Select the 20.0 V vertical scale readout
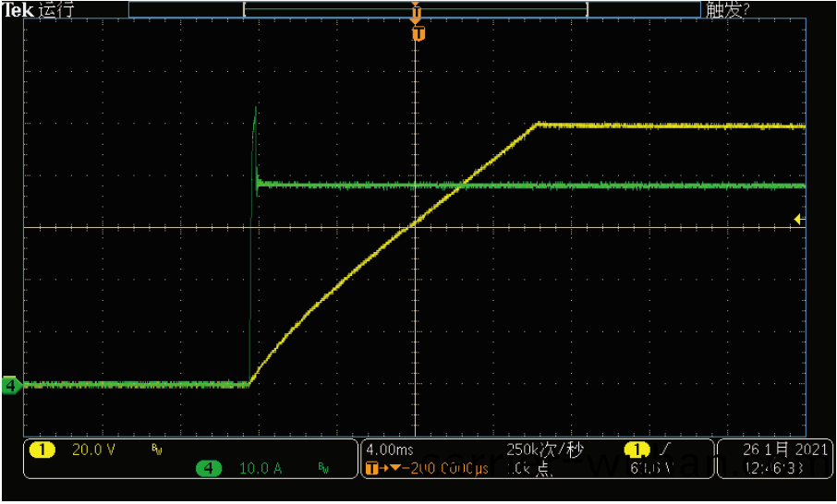Image resolution: width=837 pixels, height=504 pixels. click(93, 450)
